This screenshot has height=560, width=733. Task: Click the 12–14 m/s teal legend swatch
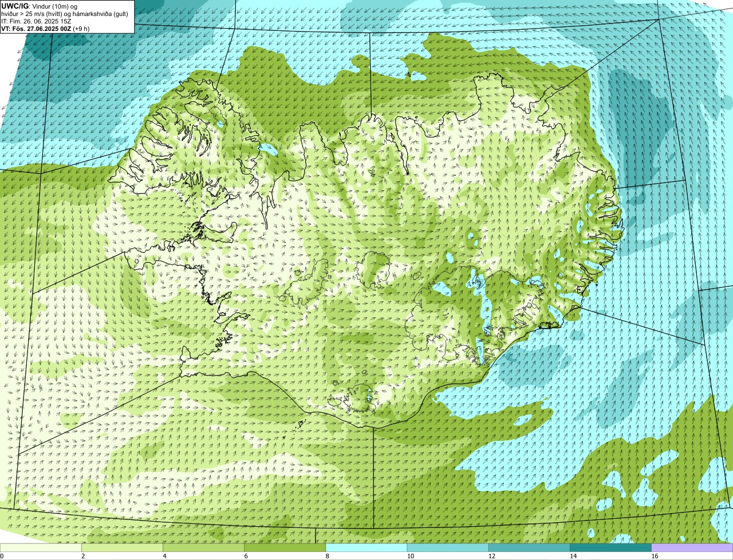pyautogui.click(x=529, y=547)
